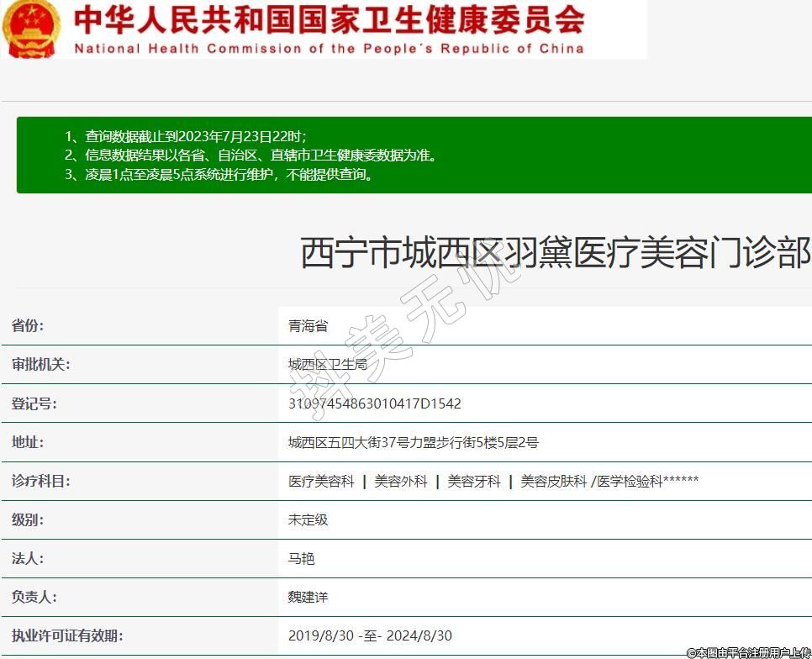Click the Chinese National Health Commission title

[x=329, y=19]
